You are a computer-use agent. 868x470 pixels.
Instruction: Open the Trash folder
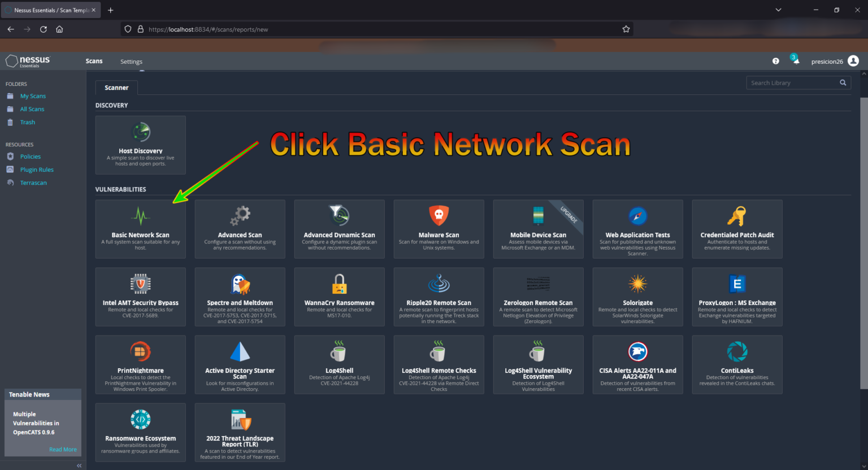tap(28, 122)
